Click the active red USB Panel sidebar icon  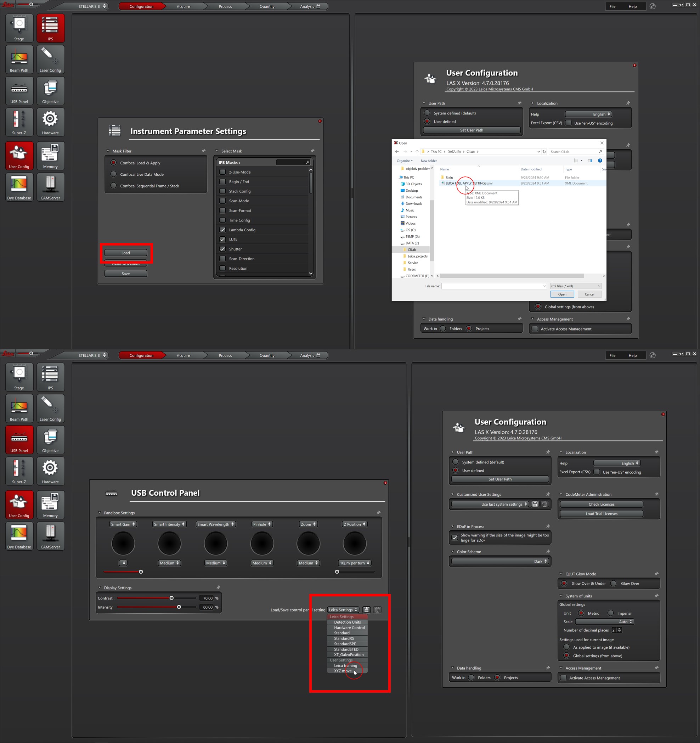(19, 440)
